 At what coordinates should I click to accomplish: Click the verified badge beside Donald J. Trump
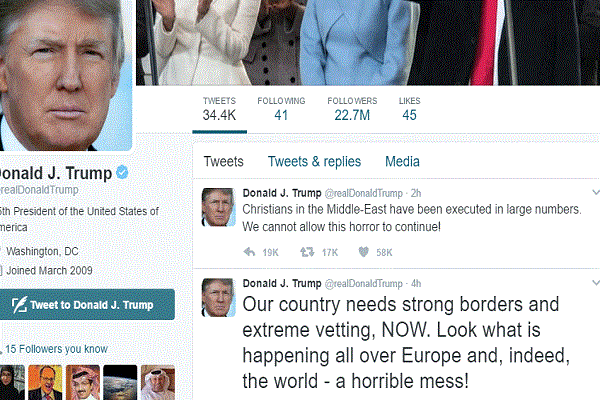[x=122, y=172]
